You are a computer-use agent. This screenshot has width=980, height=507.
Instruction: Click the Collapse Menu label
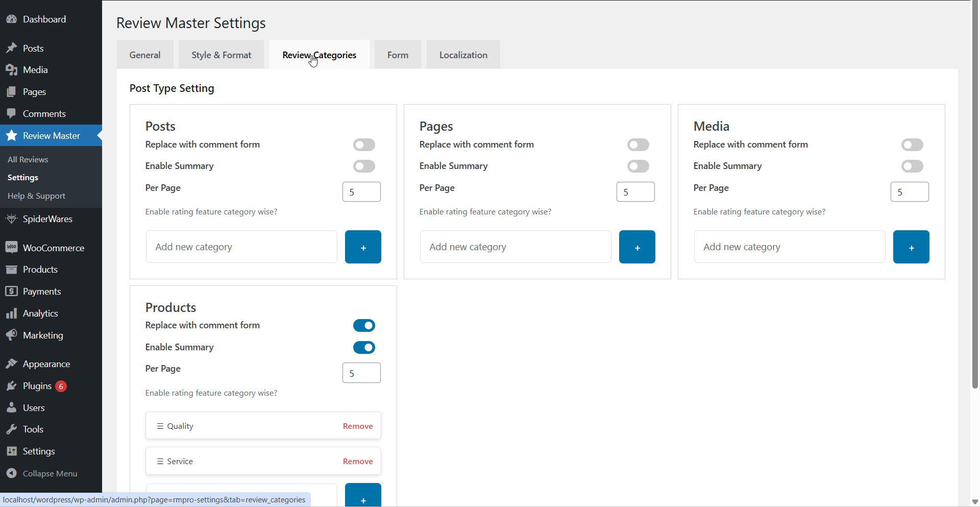coord(50,473)
